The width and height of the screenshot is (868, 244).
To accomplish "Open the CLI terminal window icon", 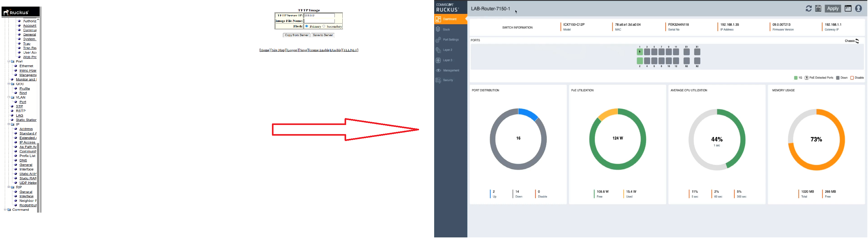I will coord(848,9).
